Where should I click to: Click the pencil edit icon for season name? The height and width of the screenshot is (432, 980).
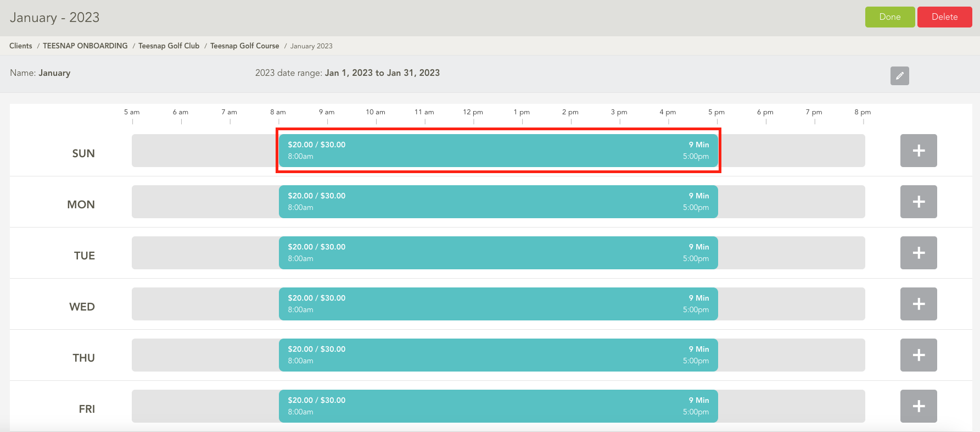tap(899, 76)
